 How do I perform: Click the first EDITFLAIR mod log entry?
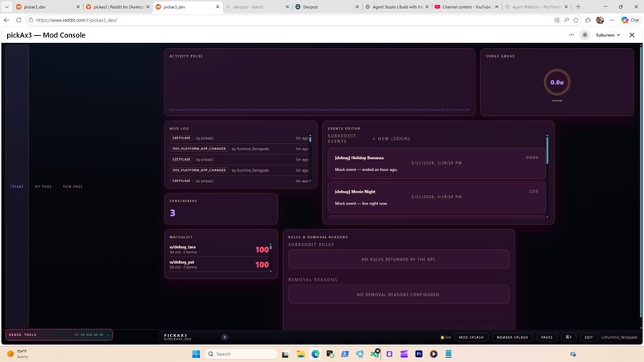pos(238,138)
